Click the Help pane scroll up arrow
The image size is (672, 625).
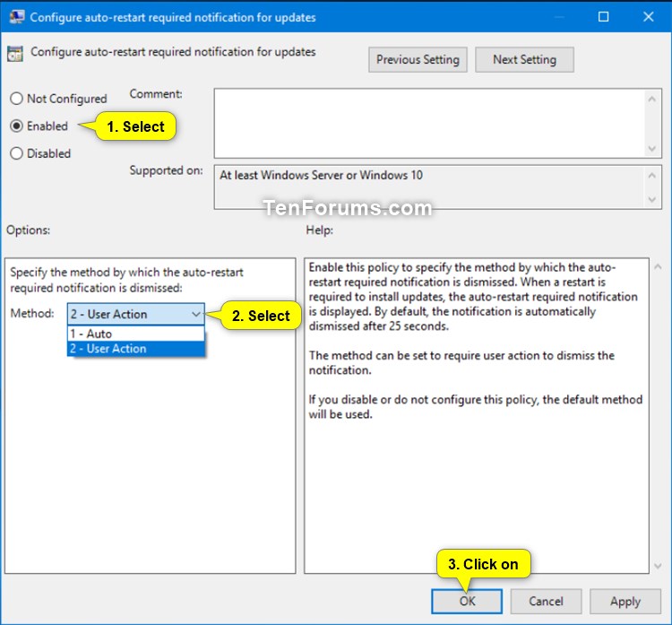point(658,267)
